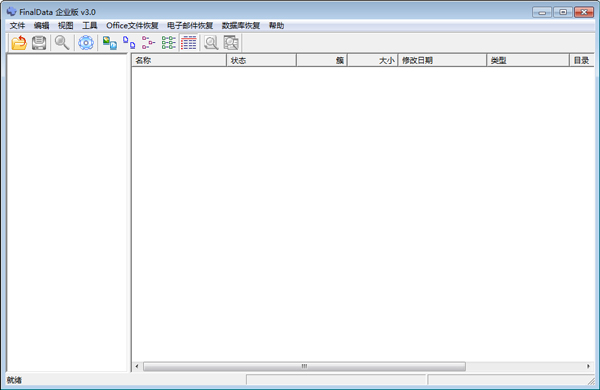
Task: Sort by the 目录 column header
Action: point(582,60)
